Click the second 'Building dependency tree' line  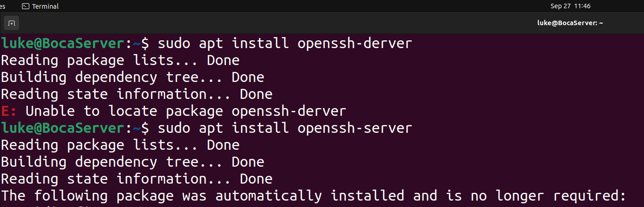click(x=132, y=162)
